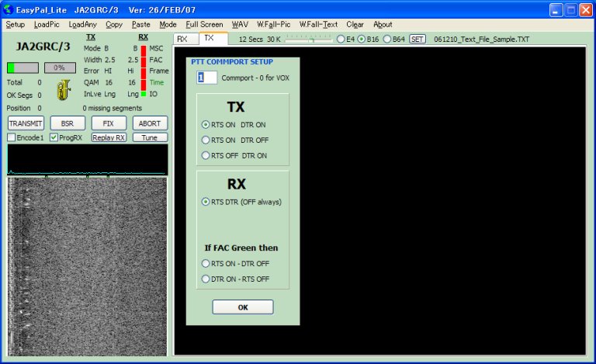Open the About menu
596x364 pixels.
coord(383,25)
